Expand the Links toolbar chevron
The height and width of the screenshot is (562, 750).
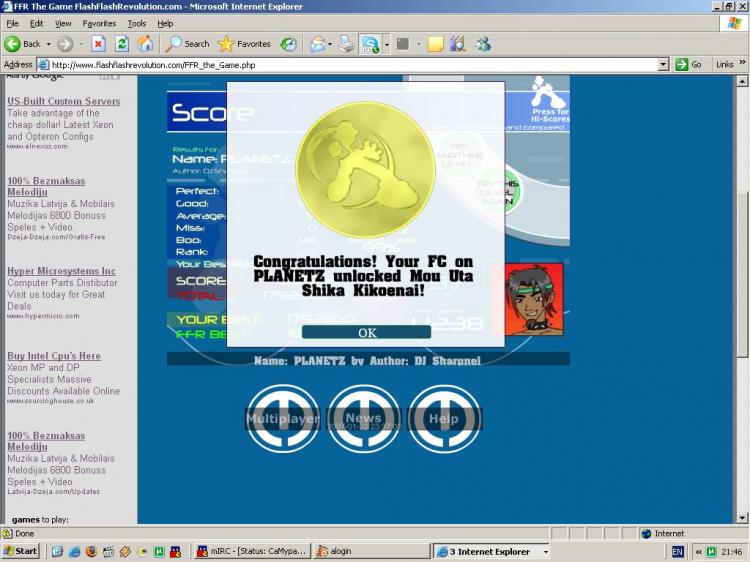tap(743, 64)
